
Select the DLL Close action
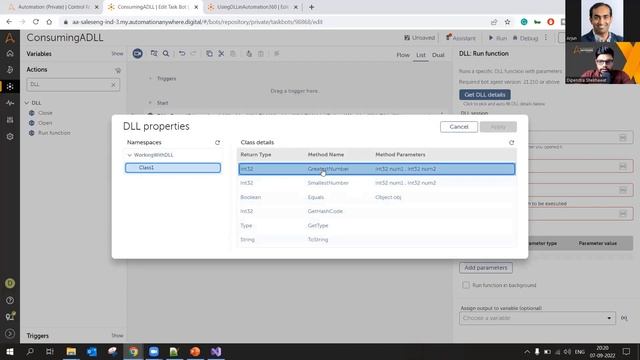[x=45, y=113]
